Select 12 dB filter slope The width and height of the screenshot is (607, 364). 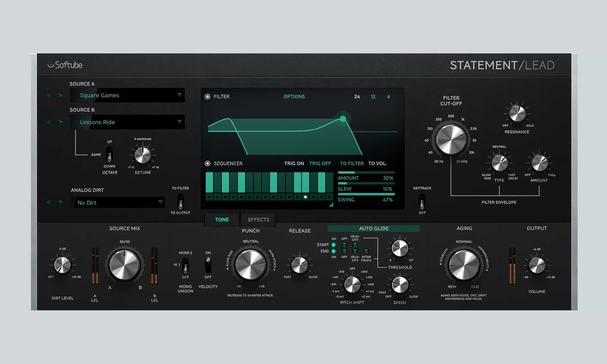coord(373,96)
